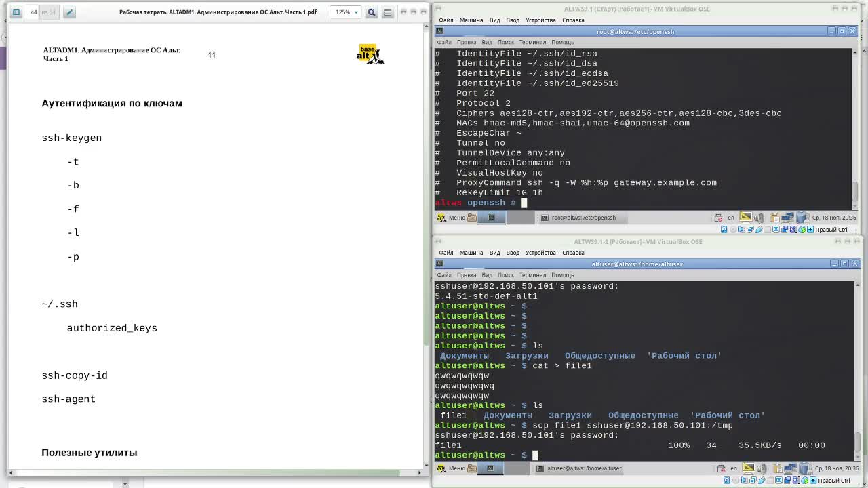Click clock Ср, 18 ноя, 20:36 in lower VM
Image resolution: width=868 pixels, height=488 pixels.
(x=837, y=468)
